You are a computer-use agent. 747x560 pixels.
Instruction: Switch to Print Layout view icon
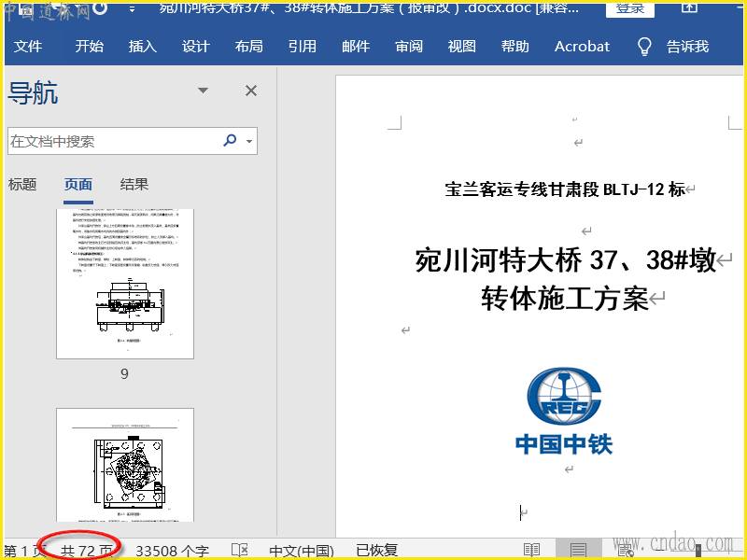click(x=578, y=550)
